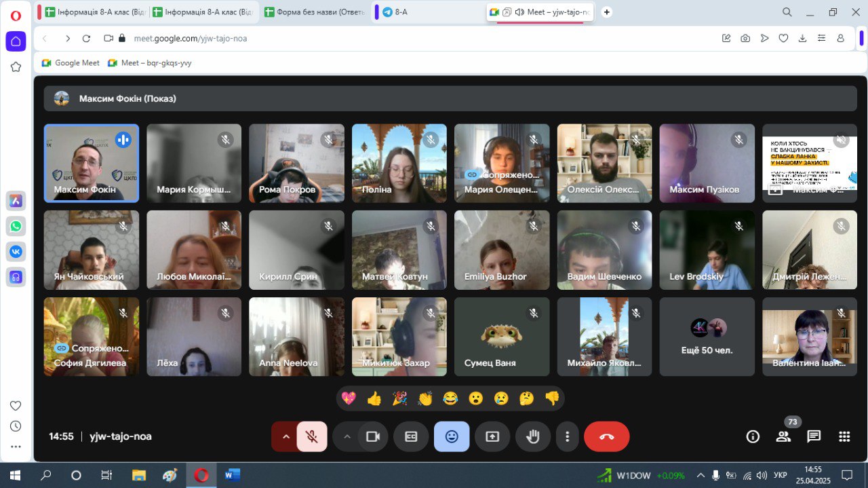Show the participants list icon
This screenshot has height=488, width=868.
coord(783,436)
